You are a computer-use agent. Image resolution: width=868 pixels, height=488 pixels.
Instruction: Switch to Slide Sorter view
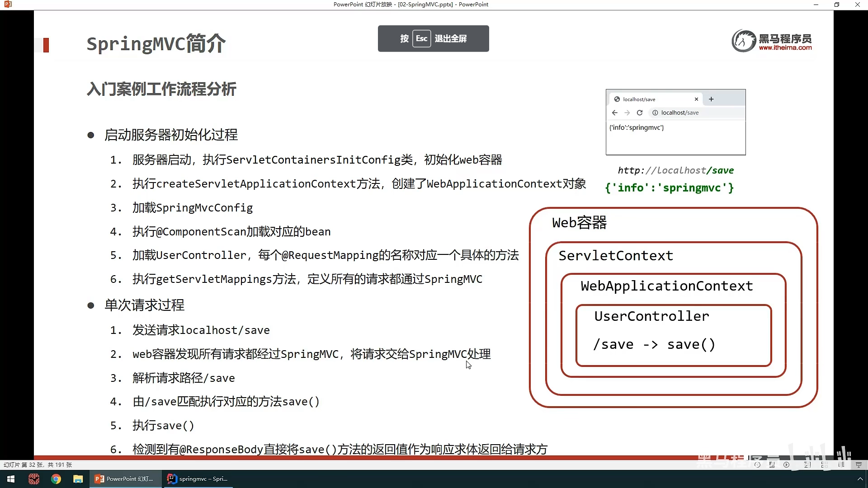(x=824, y=465)
